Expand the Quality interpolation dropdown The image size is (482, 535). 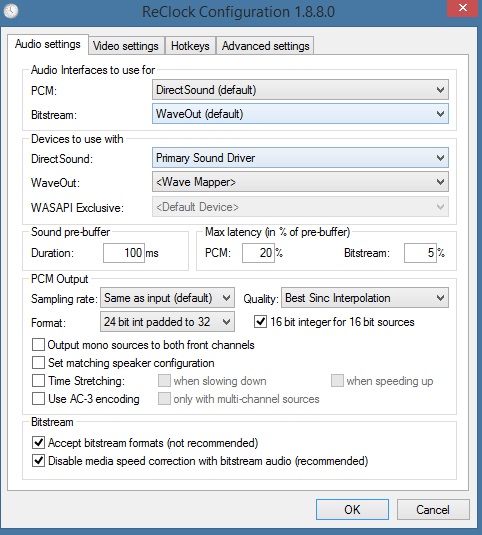(365, 298)
